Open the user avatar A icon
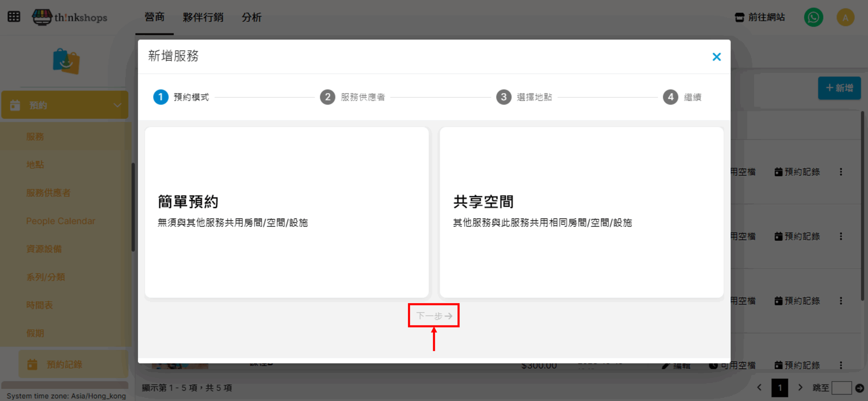 pos(845,17)
